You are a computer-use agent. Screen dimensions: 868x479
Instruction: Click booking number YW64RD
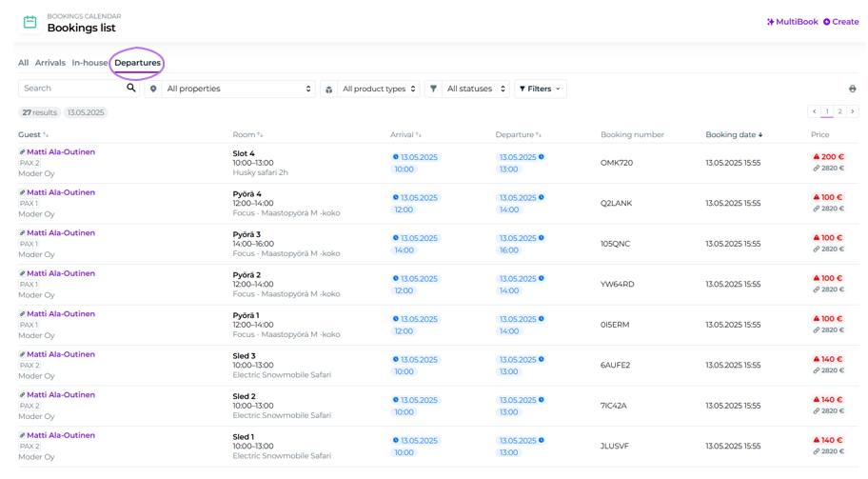(618, 284)
